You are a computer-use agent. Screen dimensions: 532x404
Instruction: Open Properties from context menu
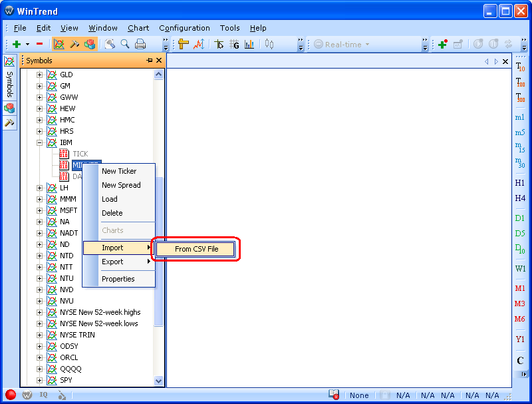point(118,279)
